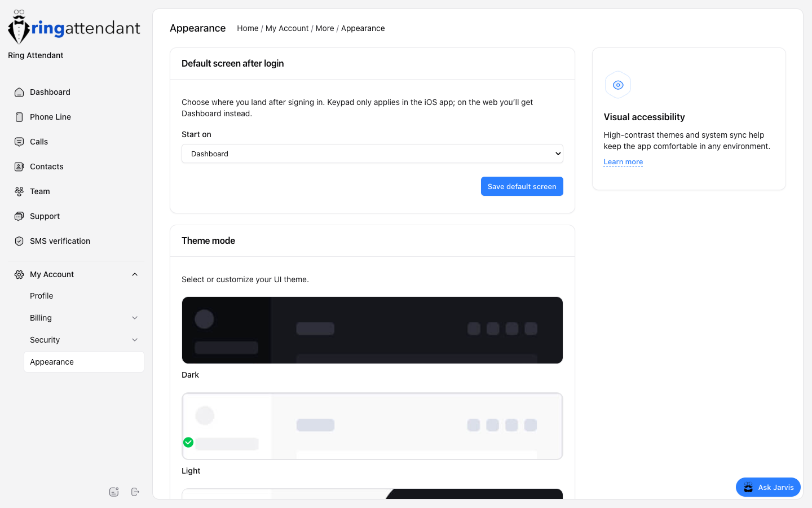Image resolution: width=812 pixels, height=508 pixels.
Task: Click the Contacts sidebar icon
Action: pyautogui.click(x=19, y=167)
